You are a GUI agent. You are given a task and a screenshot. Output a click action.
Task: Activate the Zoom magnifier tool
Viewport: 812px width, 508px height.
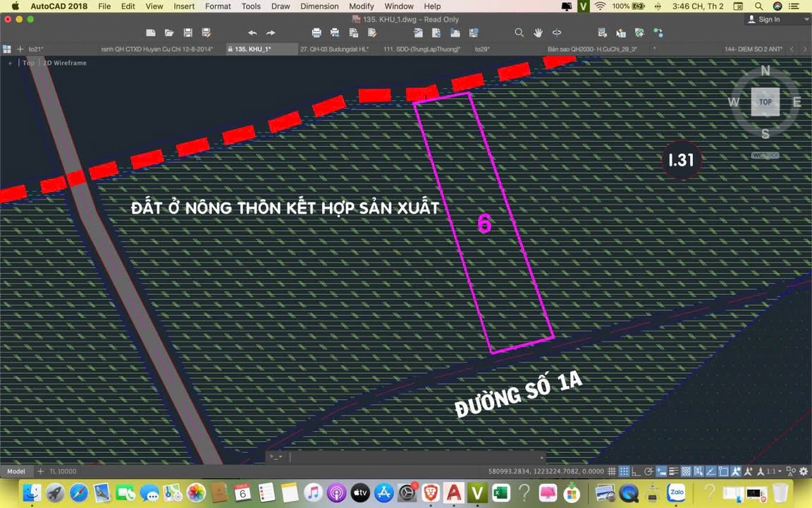[x=519, y=32]
